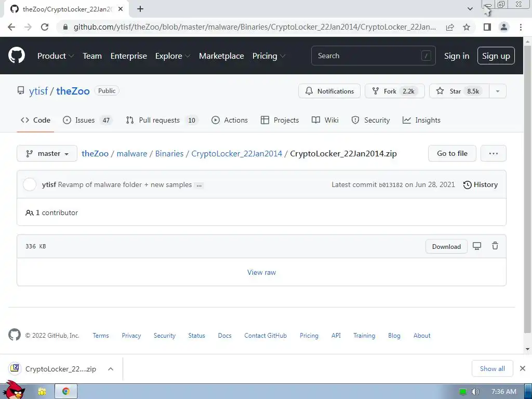Click the footer GitHub logo
532x399 pixels.
tap(15, 335)
